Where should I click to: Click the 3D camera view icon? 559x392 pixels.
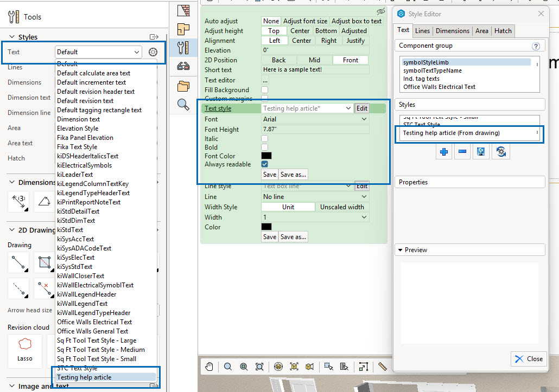tap(310, 367)
